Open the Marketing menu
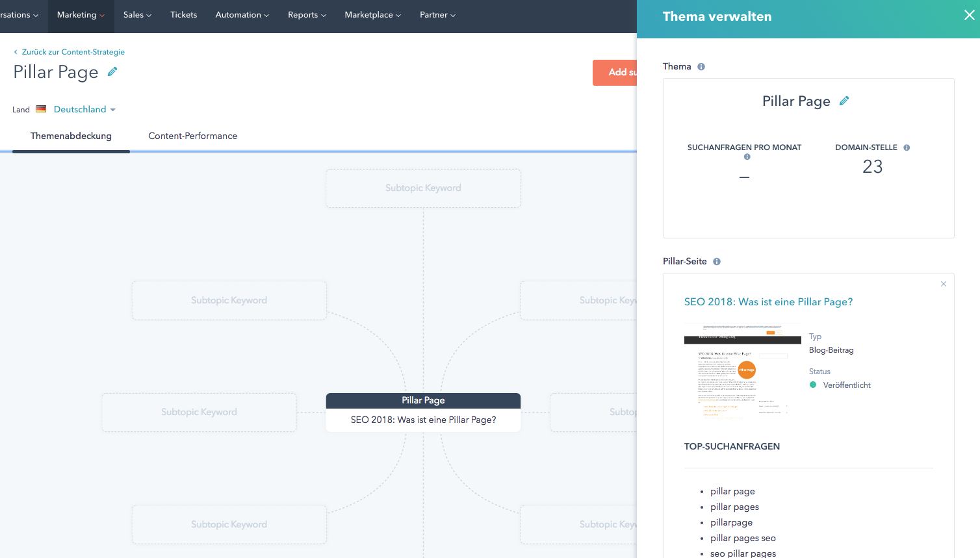This screenshot has width=980, height=558. 81,15
